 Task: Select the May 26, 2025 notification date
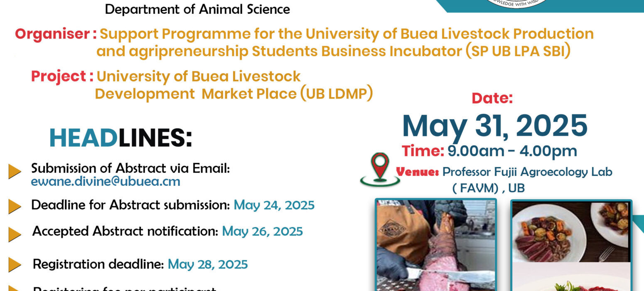[263, 231]
